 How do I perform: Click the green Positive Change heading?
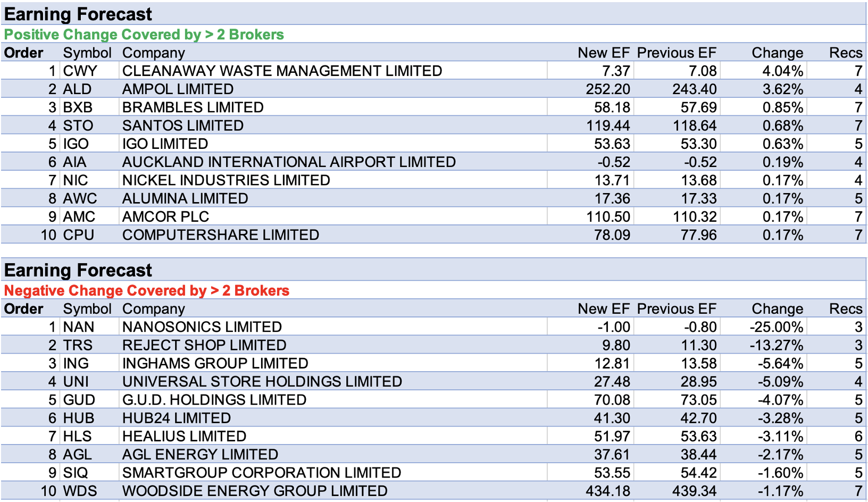coord(144,35)
